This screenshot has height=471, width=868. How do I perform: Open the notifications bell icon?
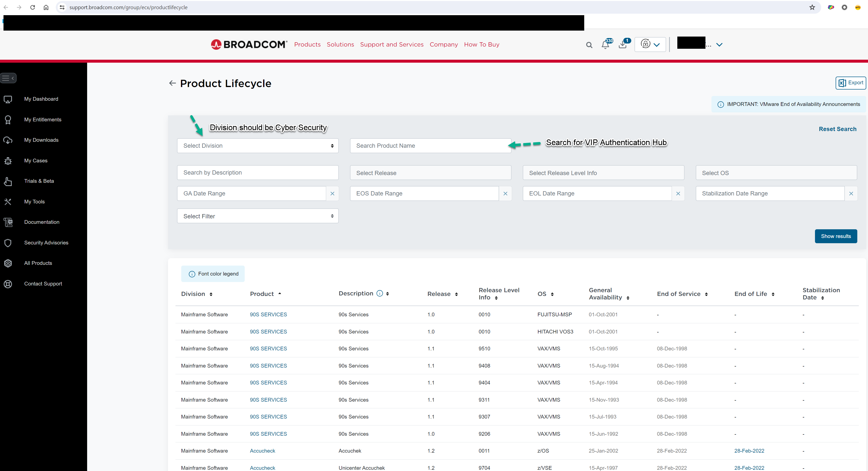point(605,45)
